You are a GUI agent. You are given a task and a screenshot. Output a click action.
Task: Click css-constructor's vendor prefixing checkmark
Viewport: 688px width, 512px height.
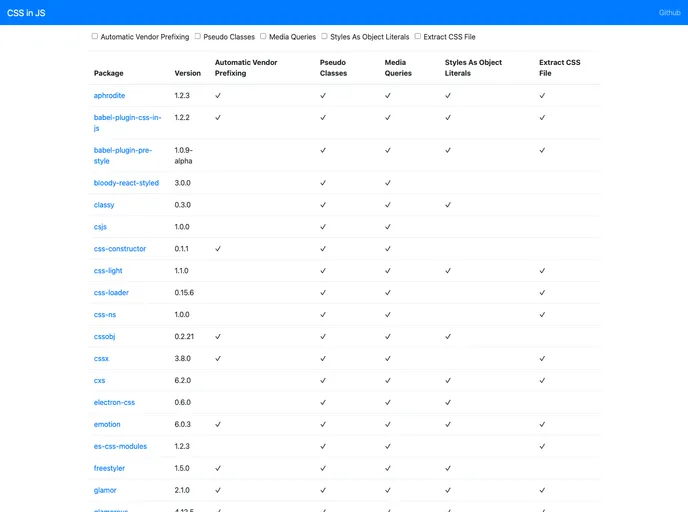click(218, 249)
